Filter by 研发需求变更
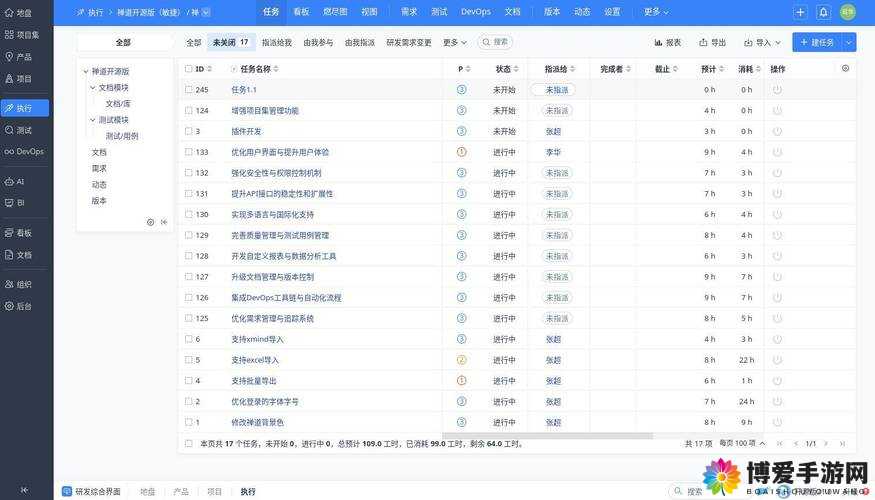The width and height of the screenshot is (875, 500). coord(409,42)
